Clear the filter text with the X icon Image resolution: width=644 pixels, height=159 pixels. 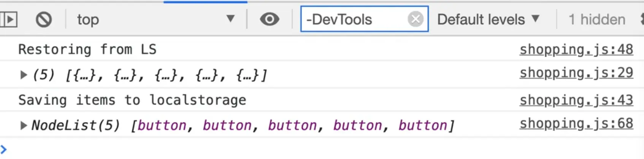click(415, 19)
